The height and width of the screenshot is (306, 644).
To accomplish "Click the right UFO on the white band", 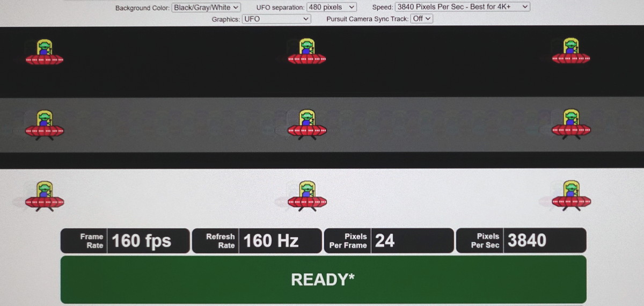I will pyautogui.click(x=571, y=195).
